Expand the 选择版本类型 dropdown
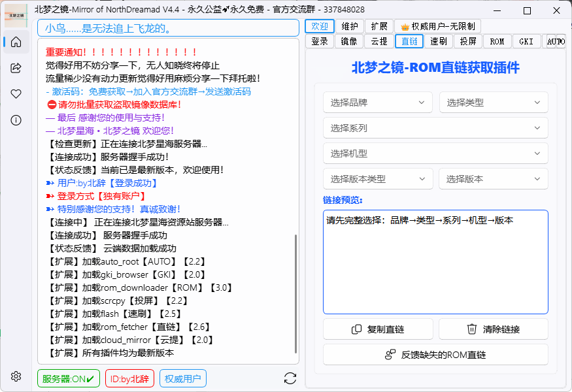The image size is (572, 392). [x=377, y=179]
